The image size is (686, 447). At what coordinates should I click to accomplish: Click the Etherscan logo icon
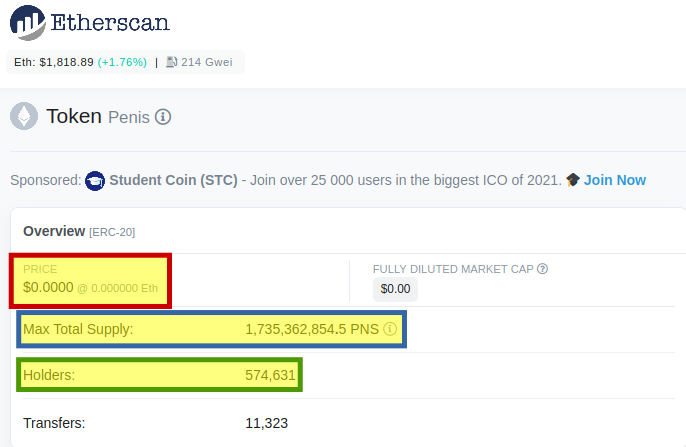click(x=28, y=22)
